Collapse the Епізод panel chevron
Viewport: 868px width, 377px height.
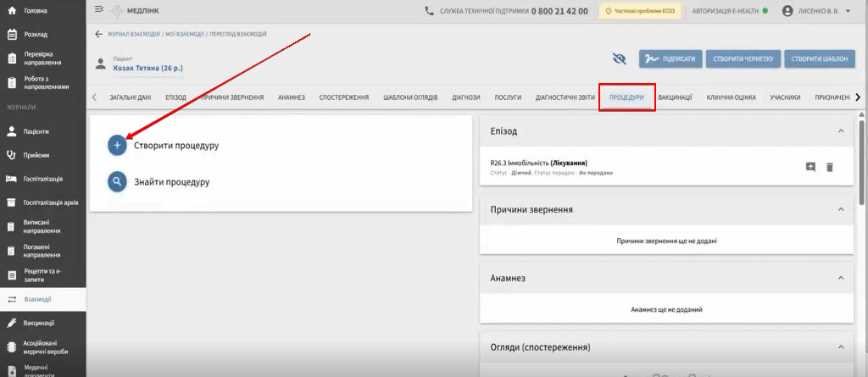841,131
